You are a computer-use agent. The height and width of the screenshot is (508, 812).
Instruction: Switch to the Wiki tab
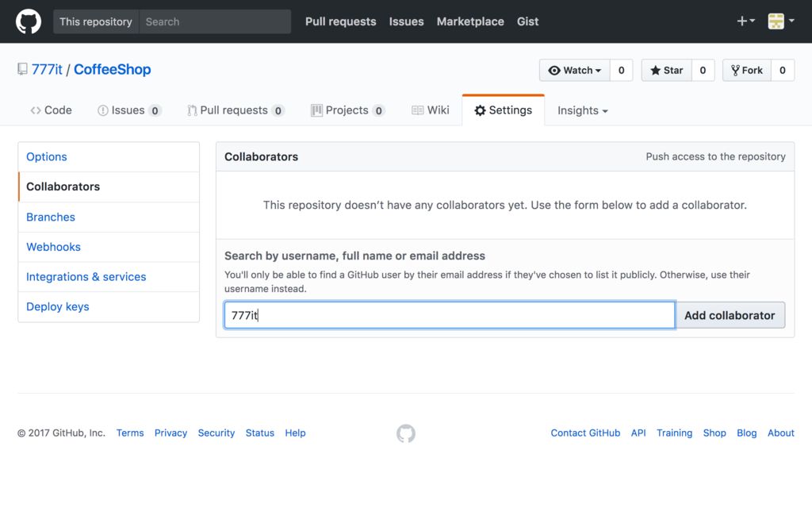pyautogui.click(x=431, y=110)
